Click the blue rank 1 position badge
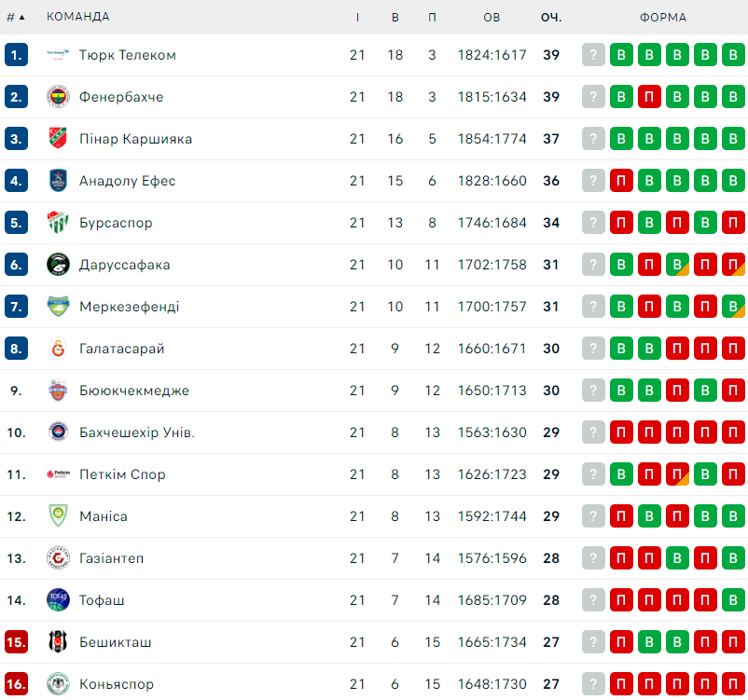The width and height of the screenshot is (748, 700). pos(16,55)
